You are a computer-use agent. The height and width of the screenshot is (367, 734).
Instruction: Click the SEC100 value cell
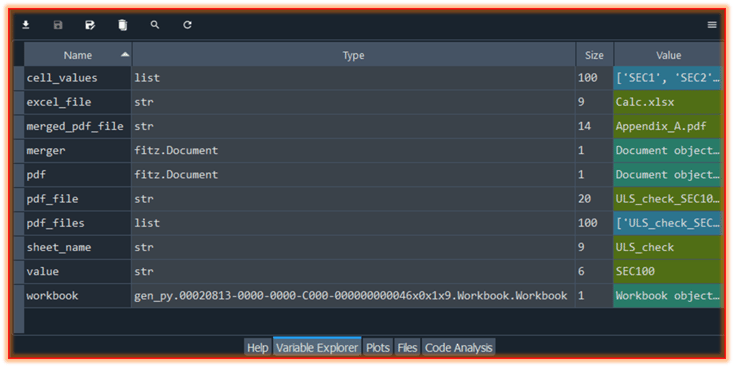tap(668, 272)
